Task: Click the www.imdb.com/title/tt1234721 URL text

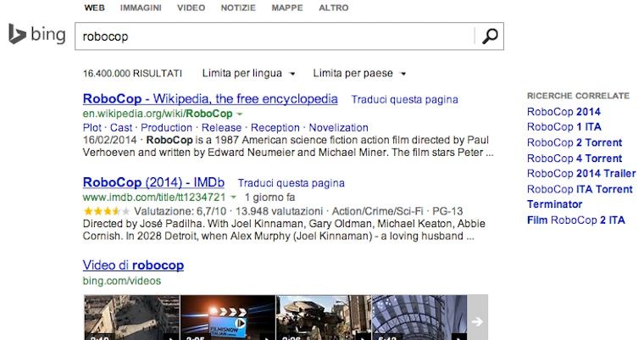Action: [154, 197]
